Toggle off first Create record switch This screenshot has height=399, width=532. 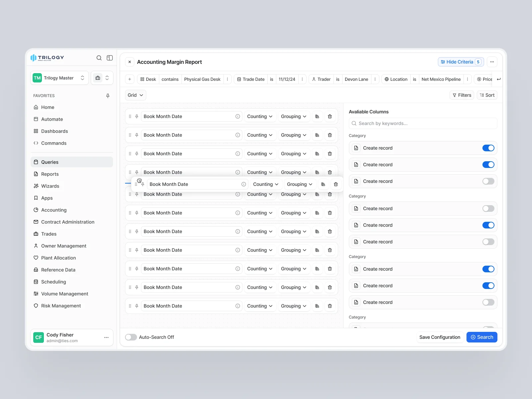[x=488, y=148]
